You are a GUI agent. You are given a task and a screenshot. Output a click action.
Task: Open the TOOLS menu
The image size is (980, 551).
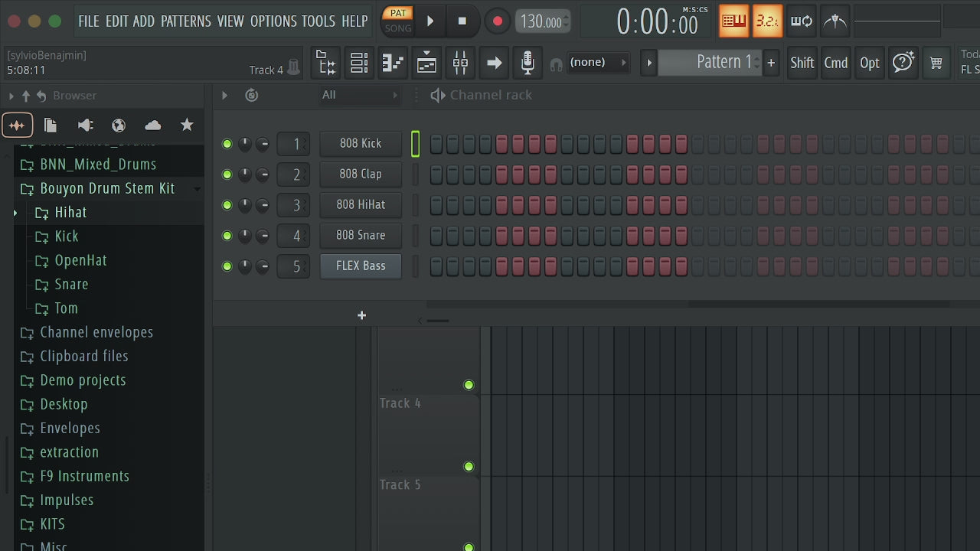click(318, 21)
